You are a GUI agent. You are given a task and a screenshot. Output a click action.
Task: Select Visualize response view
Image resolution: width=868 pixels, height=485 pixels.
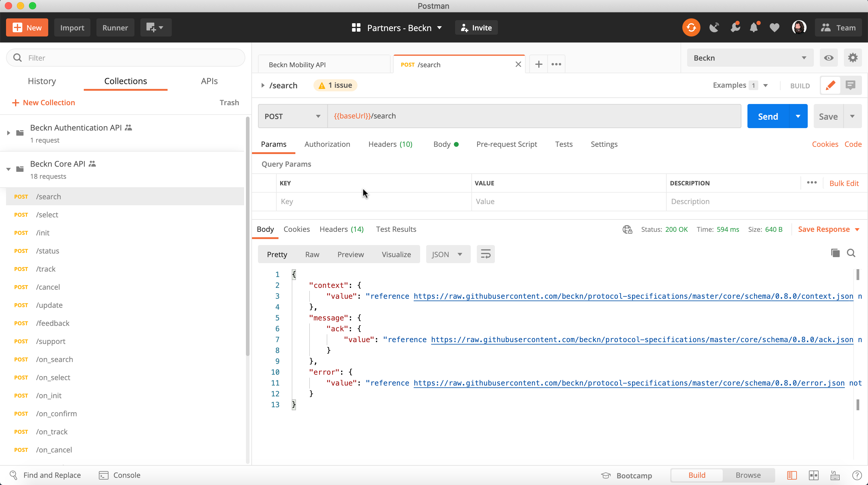(396, 254)
